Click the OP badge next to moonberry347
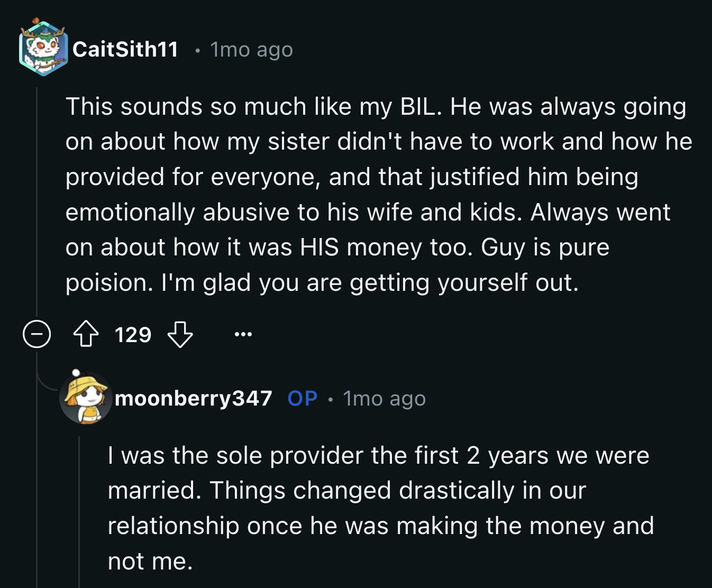 coord(302,399)
